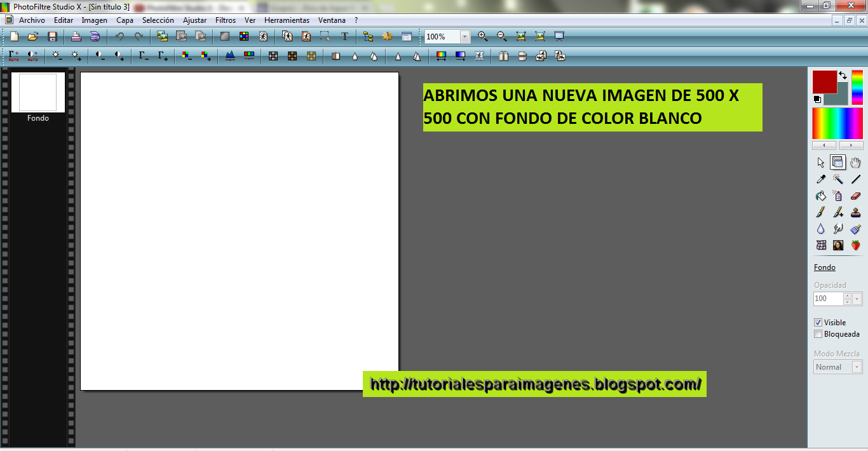
Task: Increase Opacidad with the stepper arrow
Action: point(847,296)
